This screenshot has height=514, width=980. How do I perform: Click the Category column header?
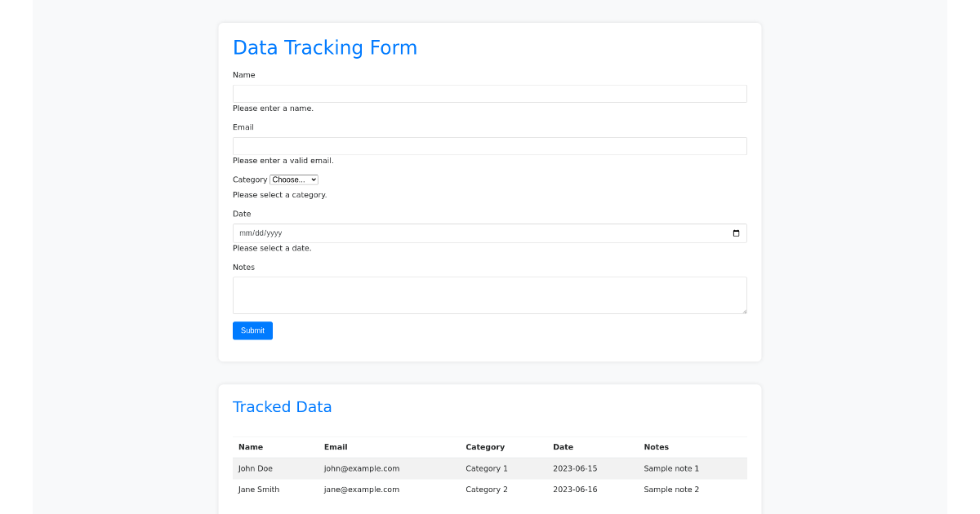(x=485, y=447)
